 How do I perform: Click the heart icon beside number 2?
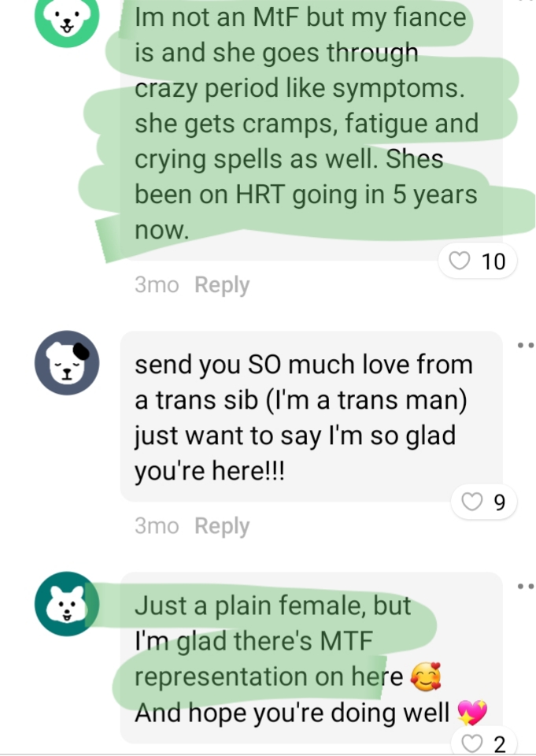tap(472, 743)
